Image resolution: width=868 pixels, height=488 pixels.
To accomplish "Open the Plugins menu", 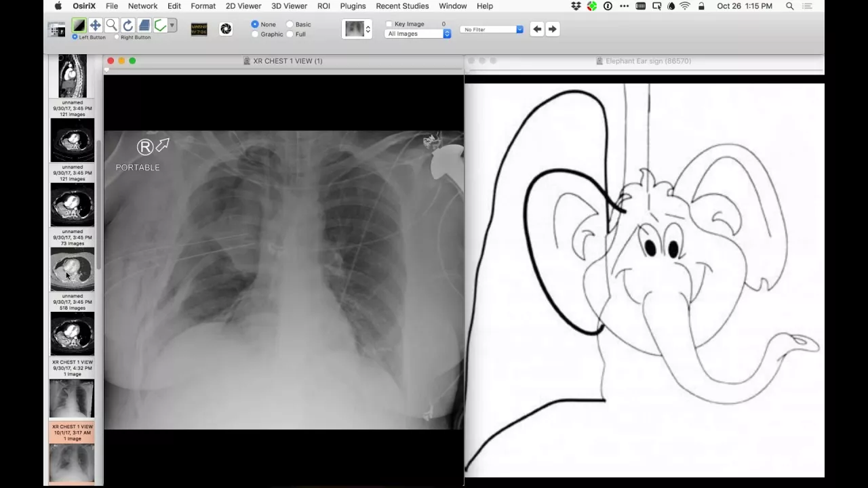I will (353, 6).
